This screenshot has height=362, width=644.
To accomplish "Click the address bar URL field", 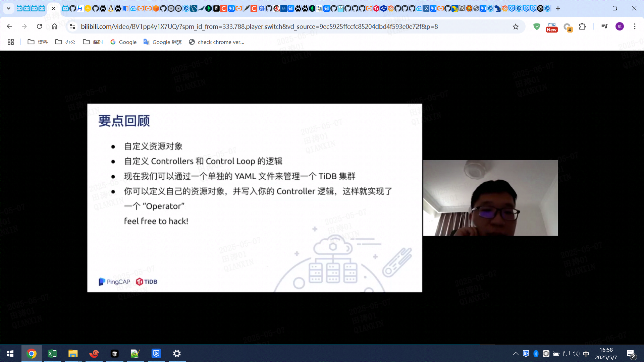I will tap(259, 26).
